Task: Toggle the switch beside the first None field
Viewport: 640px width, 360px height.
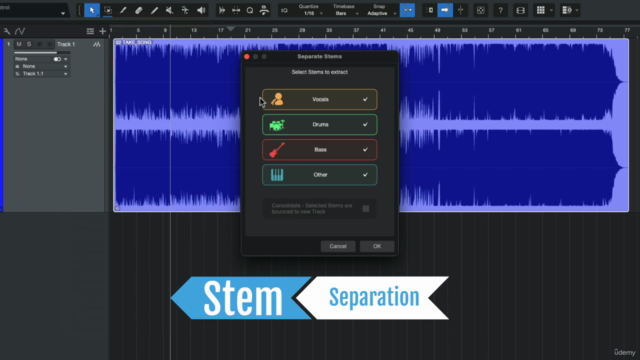Action: pyautogui.click(x=57, y=59)
